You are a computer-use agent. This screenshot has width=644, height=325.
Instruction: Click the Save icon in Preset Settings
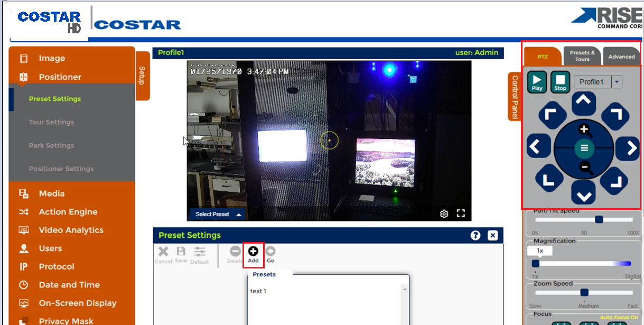[181, 255]
